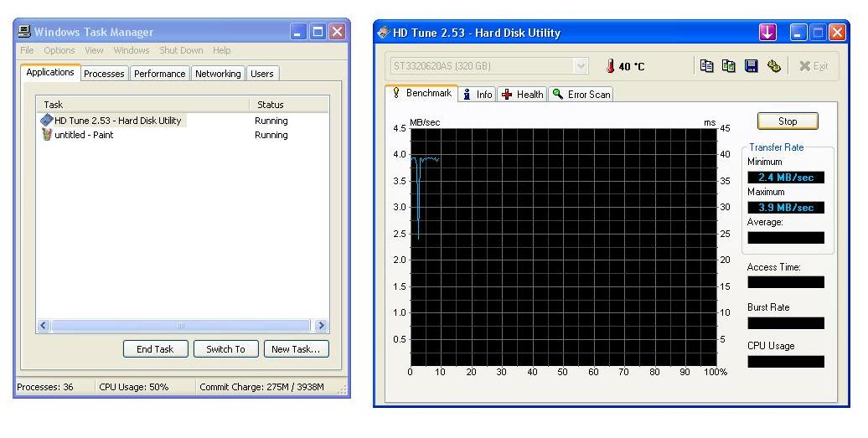Click Commit Charge: 275M / 3938M status
Image resolution: width=868 pixels, height=438 pixels.
point(262,387)
